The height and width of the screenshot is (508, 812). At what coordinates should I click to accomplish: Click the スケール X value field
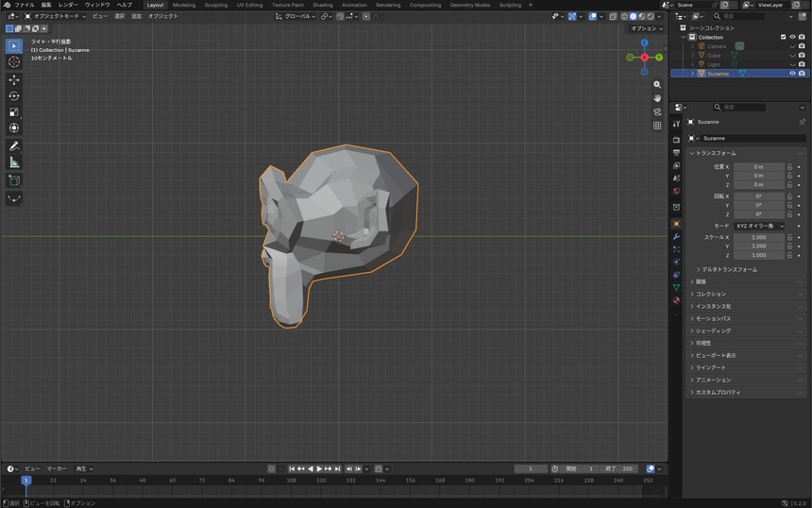759,237
